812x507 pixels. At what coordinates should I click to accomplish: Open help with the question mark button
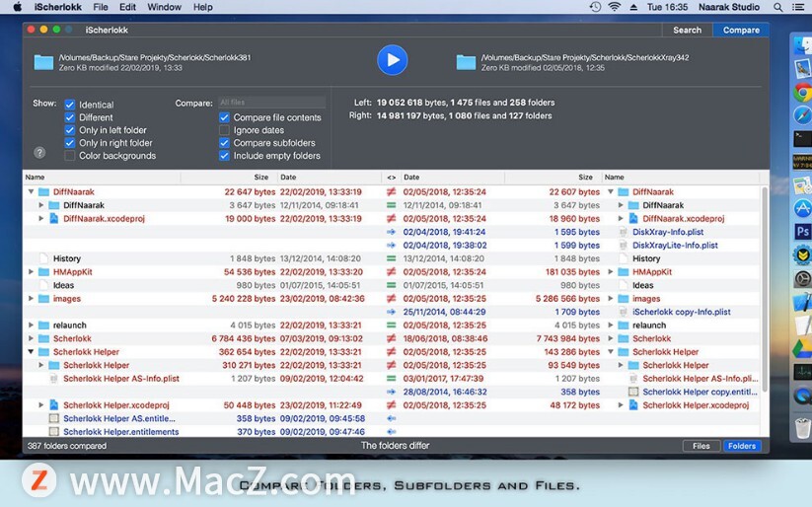(39, 152)
